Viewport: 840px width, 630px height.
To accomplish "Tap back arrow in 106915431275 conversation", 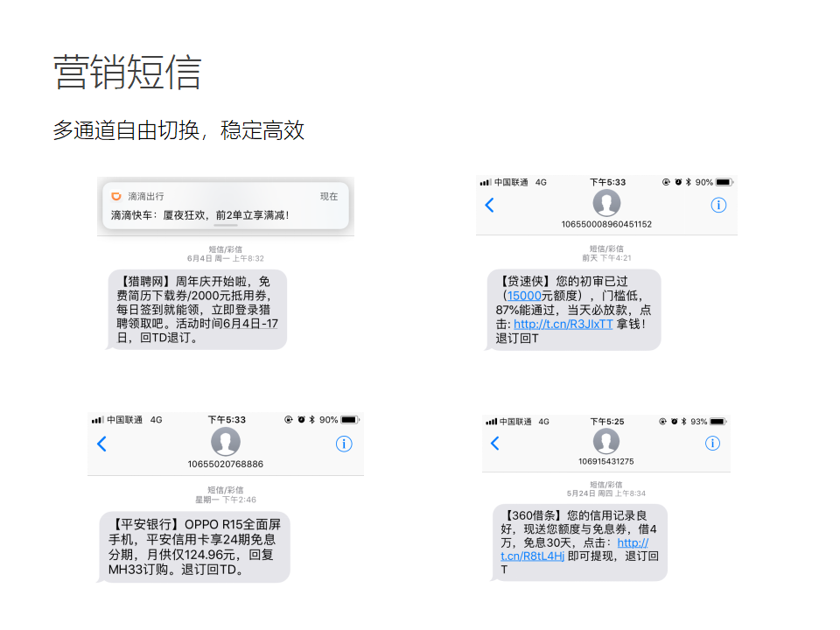I will tap(495, 443).
